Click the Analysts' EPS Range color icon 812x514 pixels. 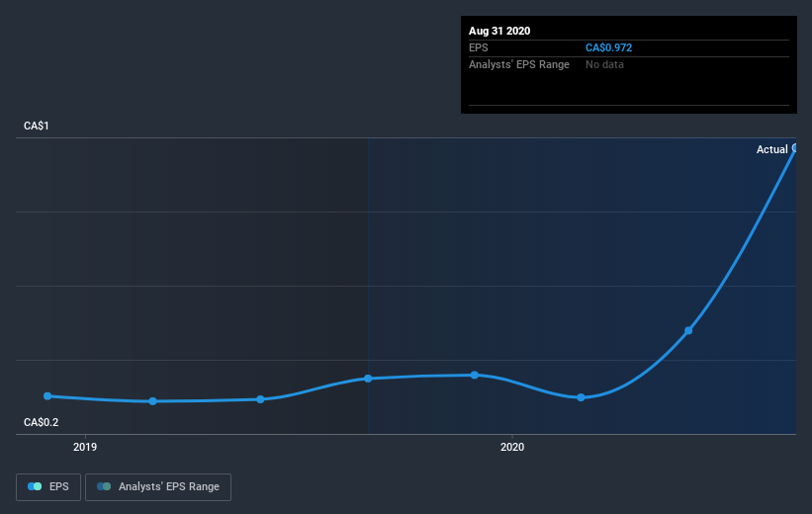pos(104,486)
